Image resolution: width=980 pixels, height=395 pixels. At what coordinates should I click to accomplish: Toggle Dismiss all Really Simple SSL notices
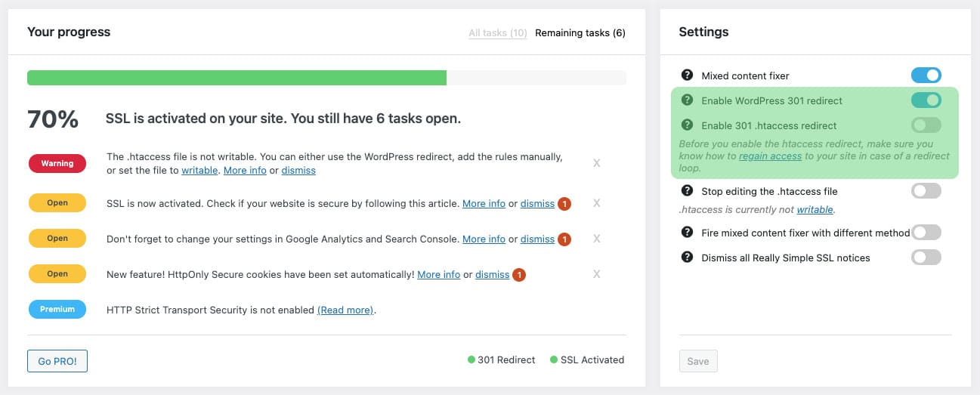[x=926, y=258]
